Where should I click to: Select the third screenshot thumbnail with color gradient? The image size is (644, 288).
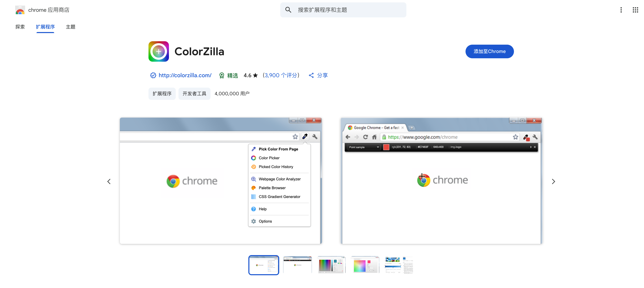(331, 265)
